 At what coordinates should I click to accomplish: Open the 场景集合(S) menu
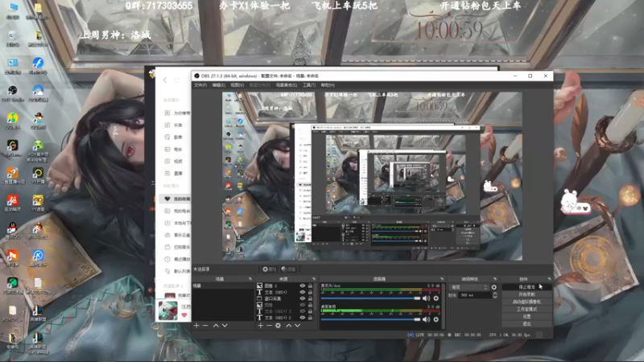pos(287,85)
